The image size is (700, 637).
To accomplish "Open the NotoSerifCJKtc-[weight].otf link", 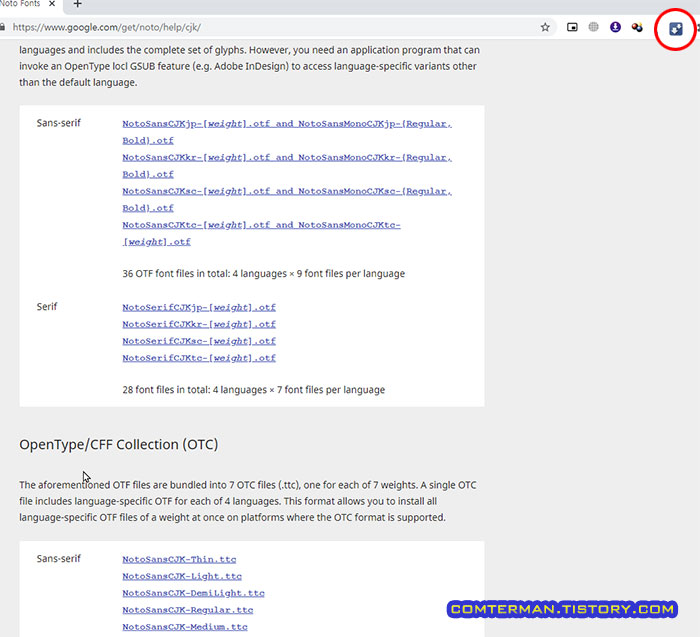I will (x=199, y=358).
